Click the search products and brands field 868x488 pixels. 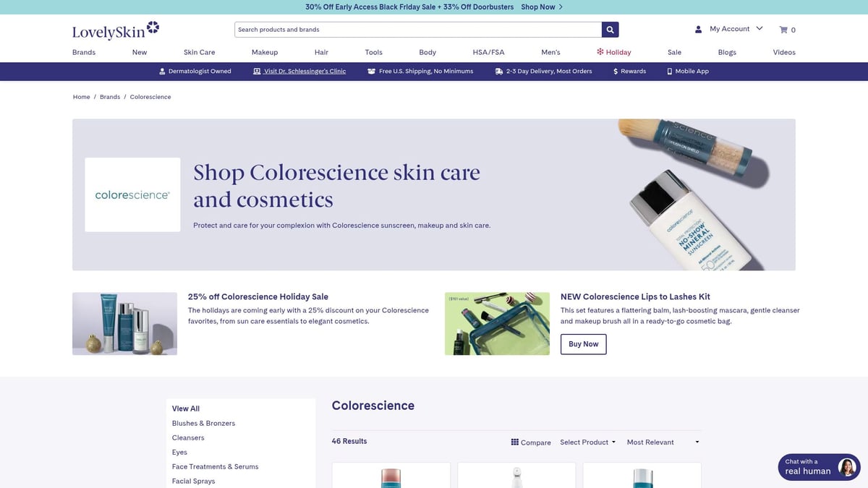click(418, 30)
